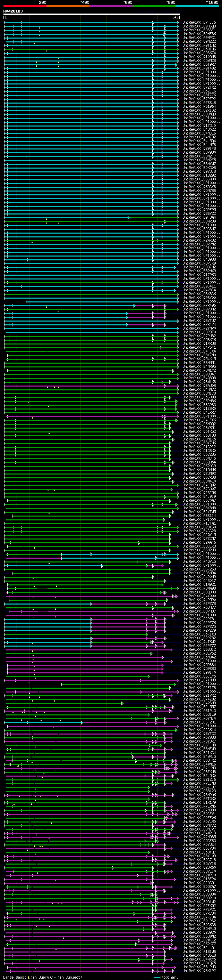Select label UniRef100_Q8YTC2
Image resolution: width=222 pixels, height=980 pixels.
(199, 734)
